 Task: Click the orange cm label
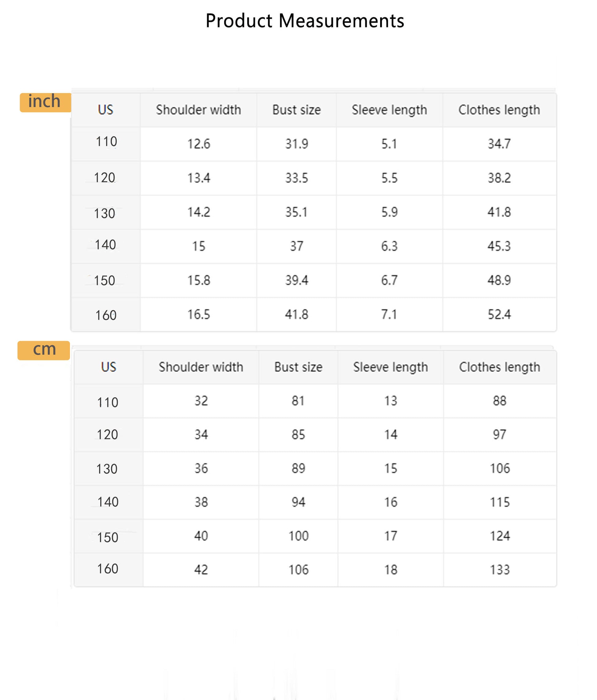click(44, 350)
